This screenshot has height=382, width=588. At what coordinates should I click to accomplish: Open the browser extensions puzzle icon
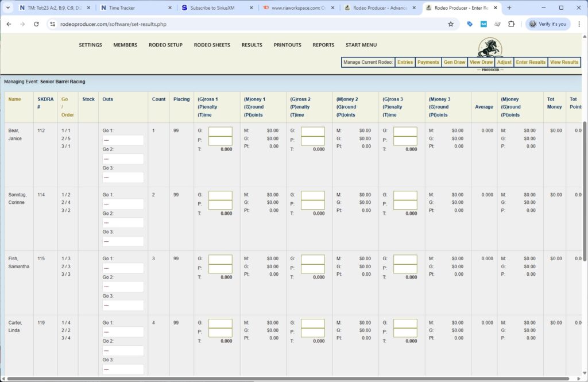511,25
